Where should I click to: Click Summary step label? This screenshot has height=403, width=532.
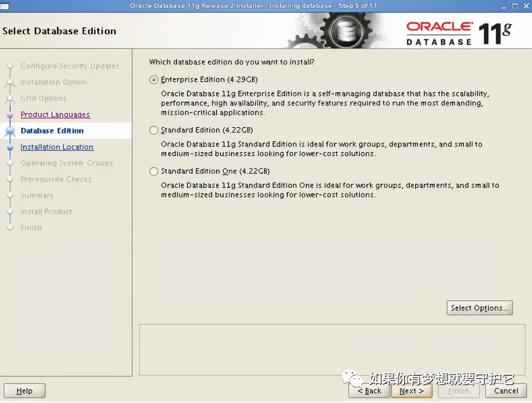point(37,196)
